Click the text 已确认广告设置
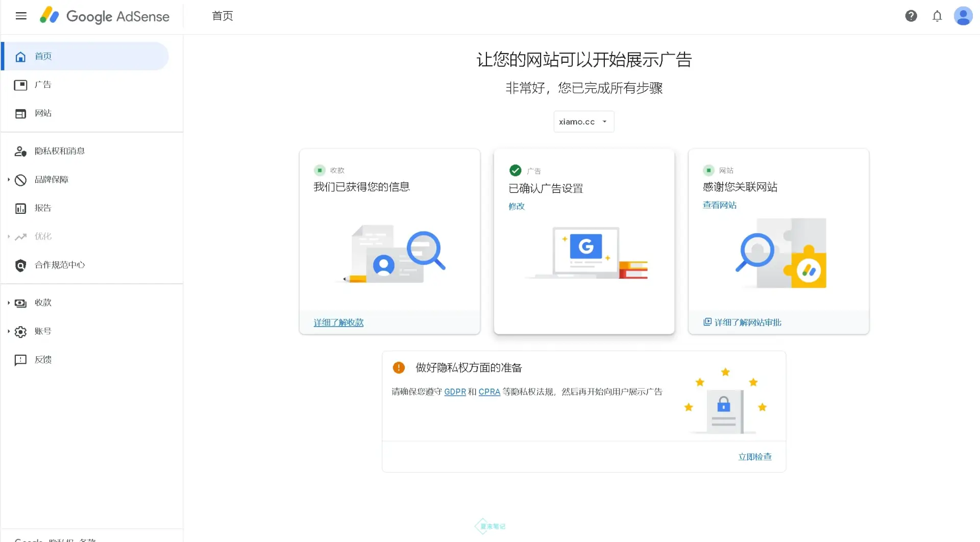The height and width of the screenshot is (542, 980). point(546,188)
